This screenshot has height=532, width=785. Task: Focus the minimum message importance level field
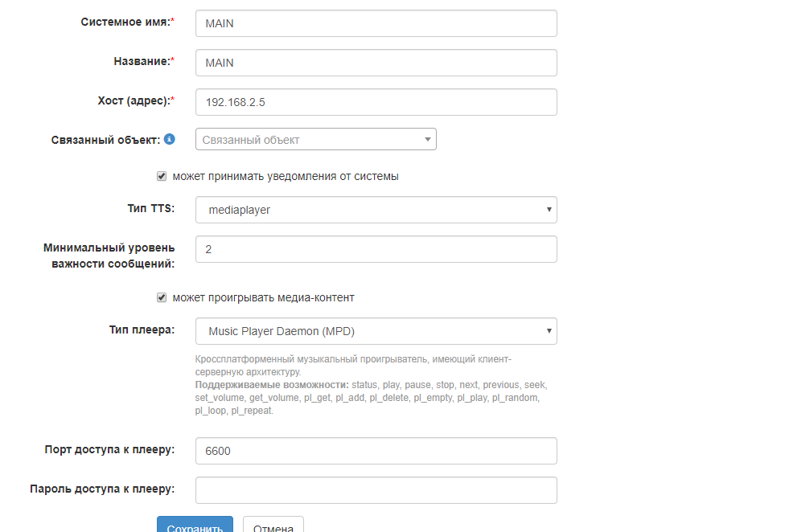click(376, 249)
